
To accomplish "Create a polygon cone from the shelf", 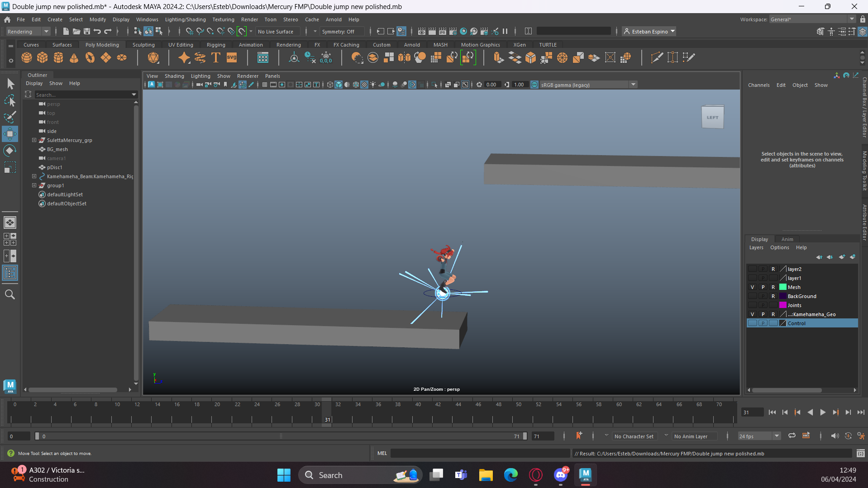I will click(74, 57).
